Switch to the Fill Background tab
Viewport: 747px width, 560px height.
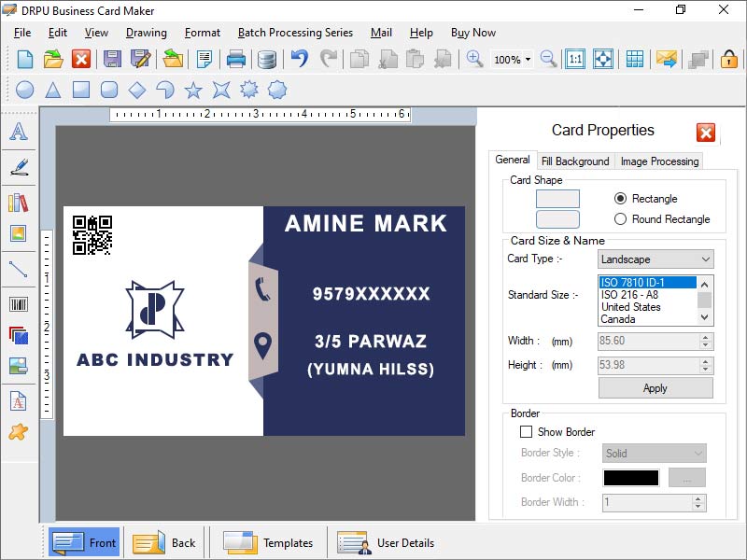click(x=574, y=161)
